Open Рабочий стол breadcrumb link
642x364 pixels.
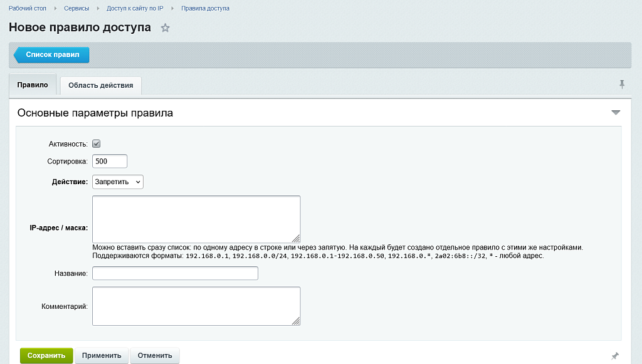click(x=28, y=8)
